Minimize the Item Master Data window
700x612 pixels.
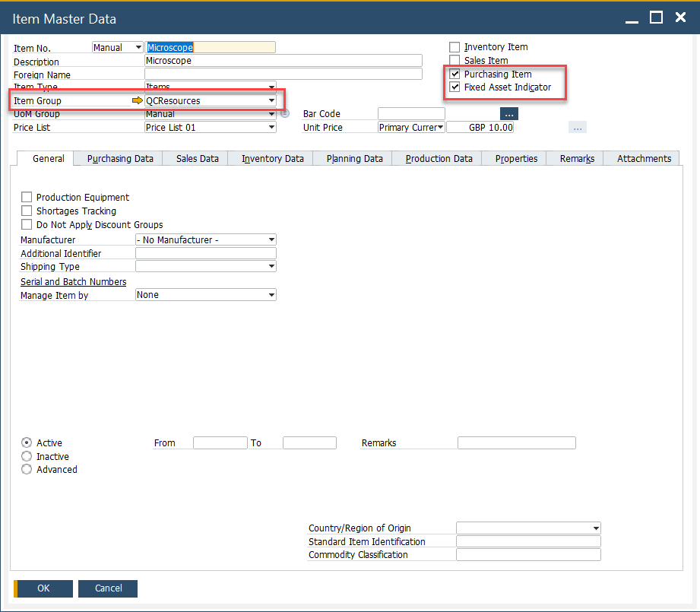tap(632, 17)
